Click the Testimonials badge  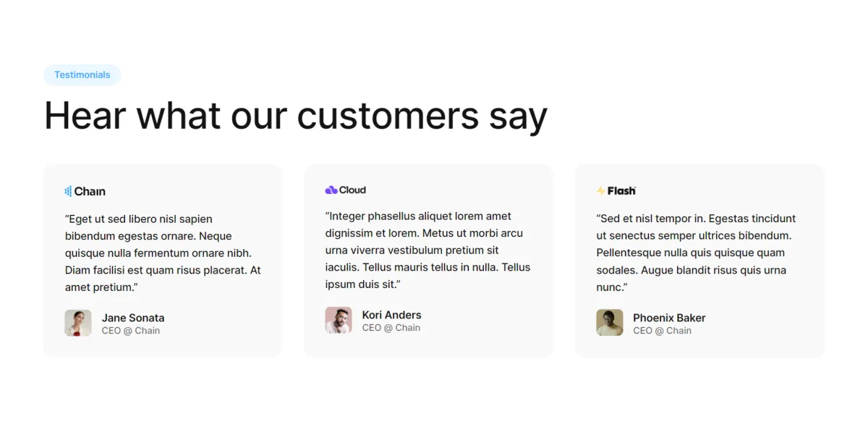(82, 75)
